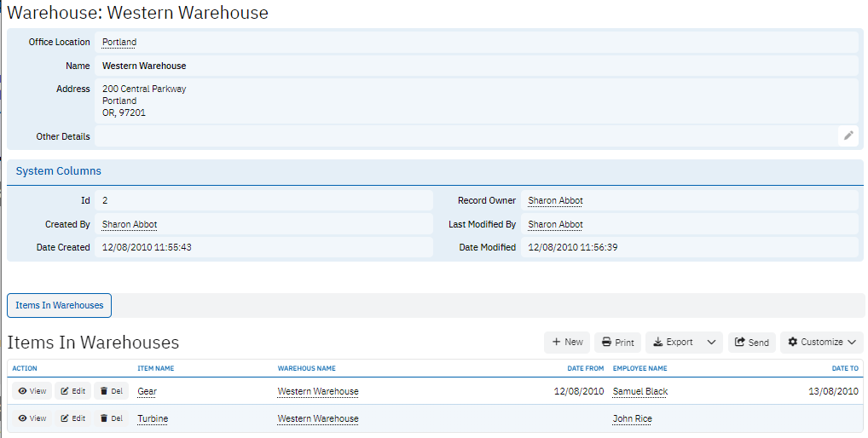Add a New item in warehouse

567,343
